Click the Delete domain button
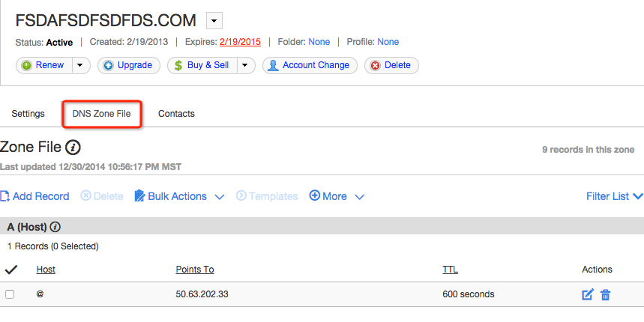The height and width of the screenshot is (322, 644). tap(391, 65)
